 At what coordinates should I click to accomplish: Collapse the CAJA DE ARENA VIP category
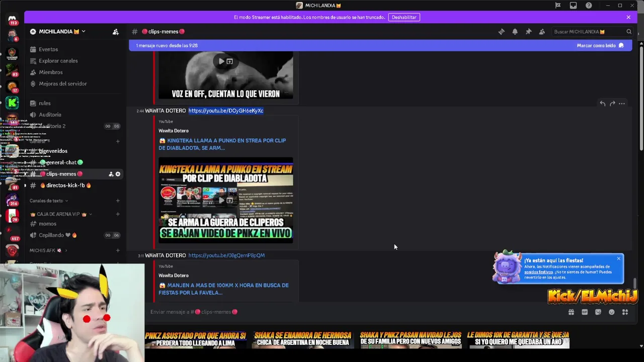click(x=61, y=214)
